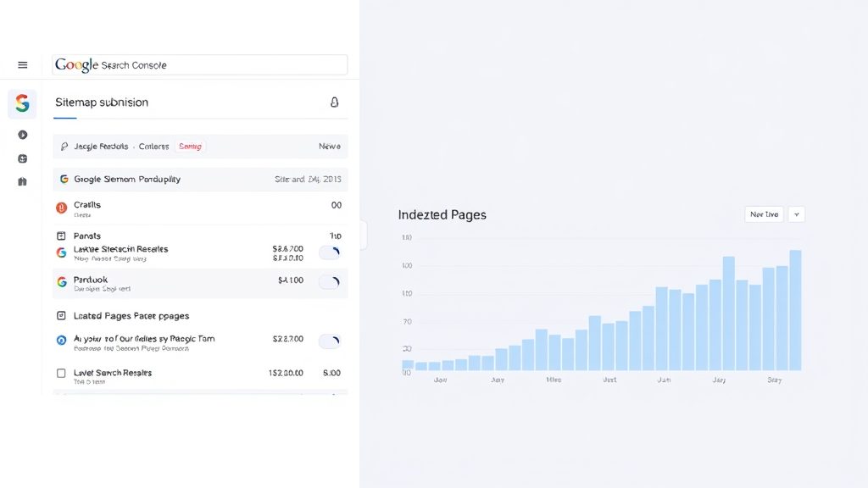The width and height of the screenshot is (868, 488).
Task: Switch to the Sitemap submission tab
Action: [101, 102]
